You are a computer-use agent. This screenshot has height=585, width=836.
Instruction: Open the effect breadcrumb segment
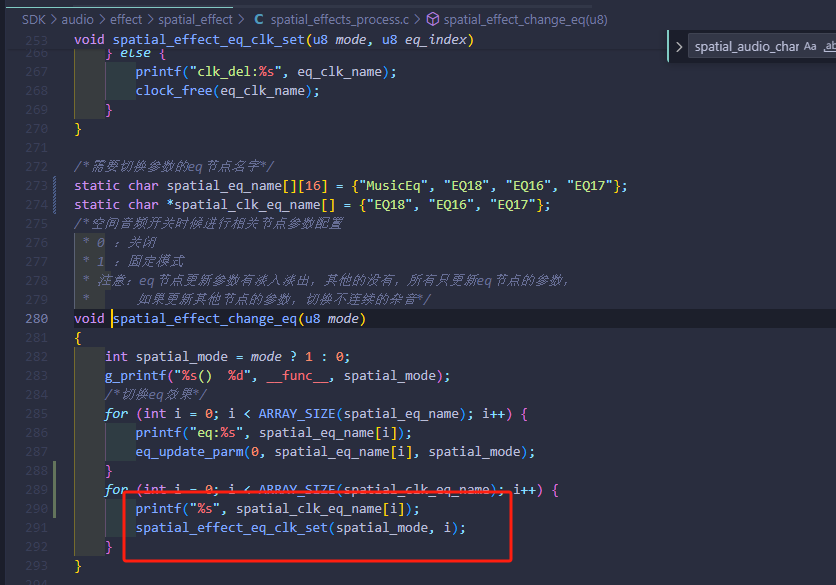pyautogui.click(x=126, y=20)
